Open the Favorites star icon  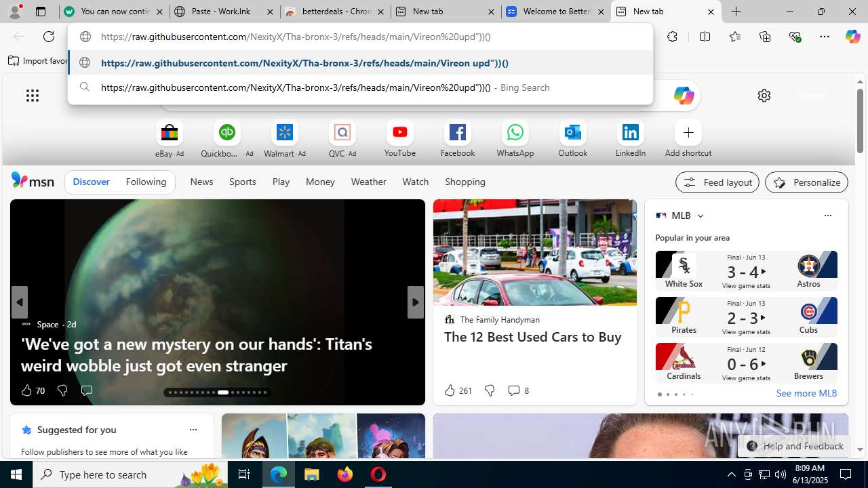[x=734, y=37]
